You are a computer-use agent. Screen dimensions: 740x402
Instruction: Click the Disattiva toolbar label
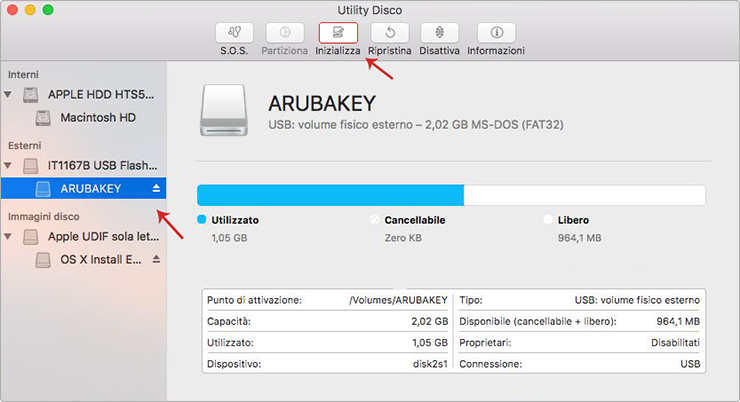(439, 50)
